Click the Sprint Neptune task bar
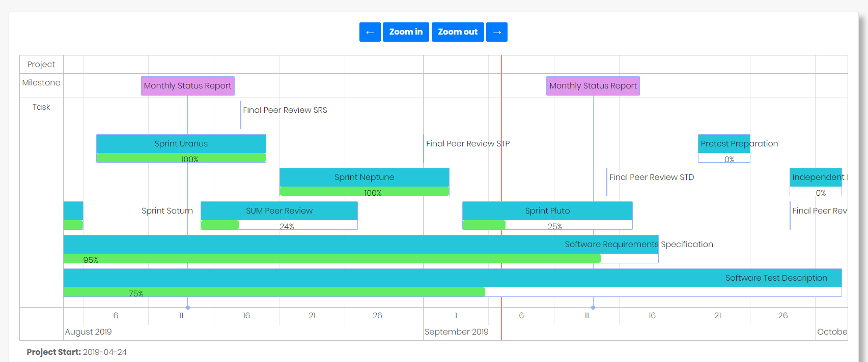This screenshot has height=362, width=868. [x=364, y=177]
